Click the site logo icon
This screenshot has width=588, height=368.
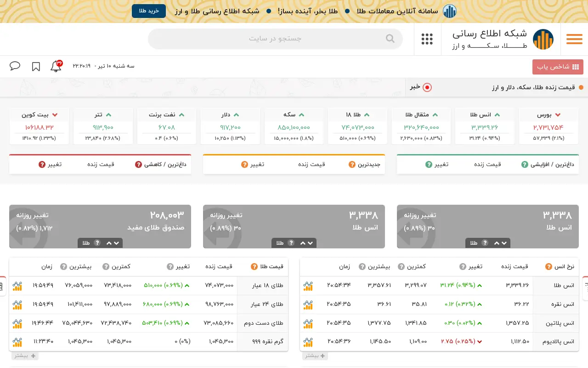tap(543, 40)
